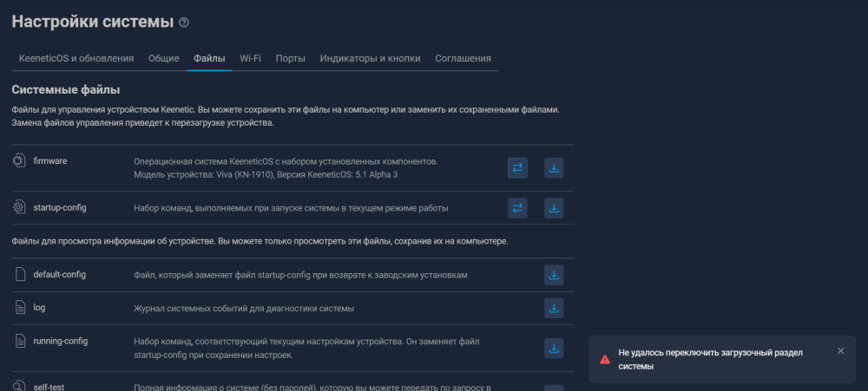Download the firmware file

pos(554,168)
